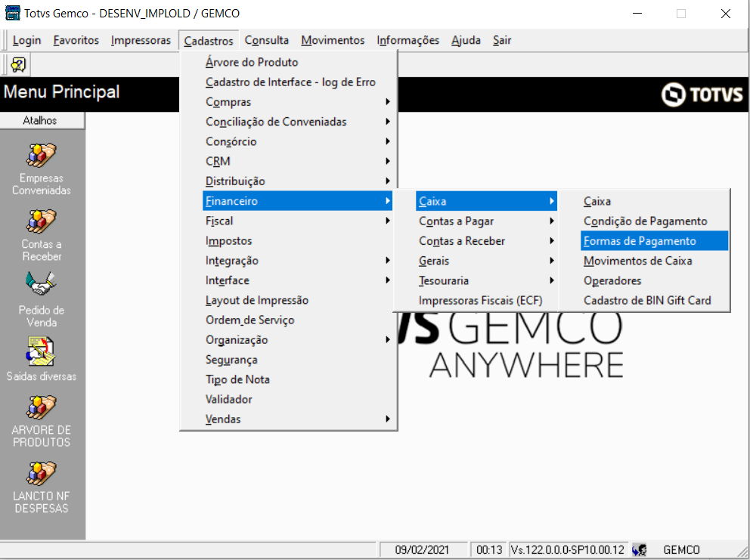750x560 pixels.
Task: Click the 00:13 clock in status bar
Action: point(489,550)
